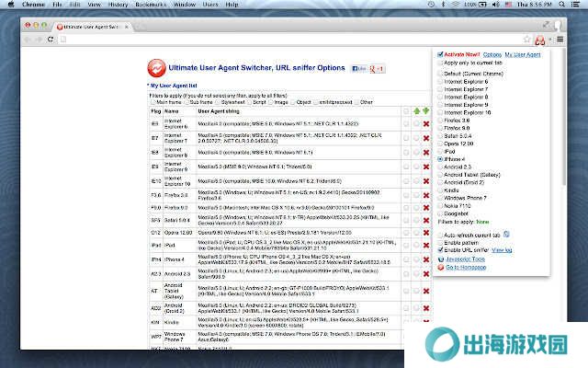Open the Chrome hamburger menu
Image resolution: width=588 pixels, height=368 pixels.
(560, 39)
